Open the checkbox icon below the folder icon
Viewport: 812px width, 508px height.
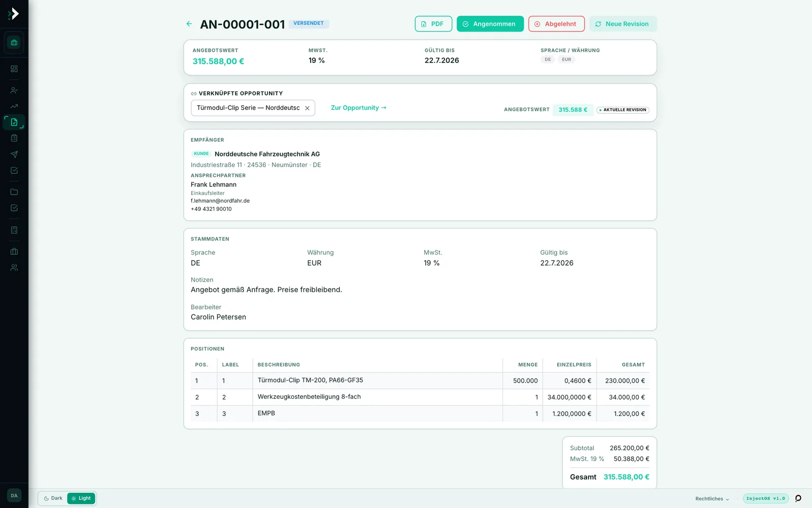tap(14, 208)
